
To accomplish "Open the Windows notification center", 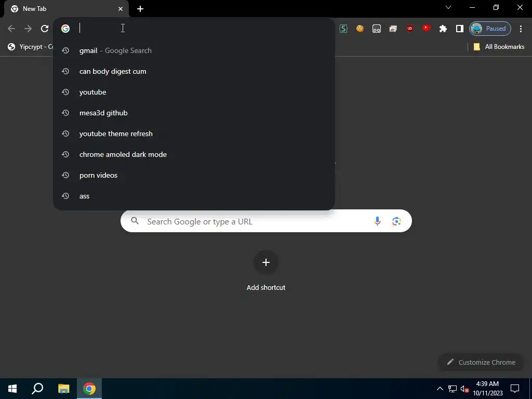I will (x=515, y=389).
